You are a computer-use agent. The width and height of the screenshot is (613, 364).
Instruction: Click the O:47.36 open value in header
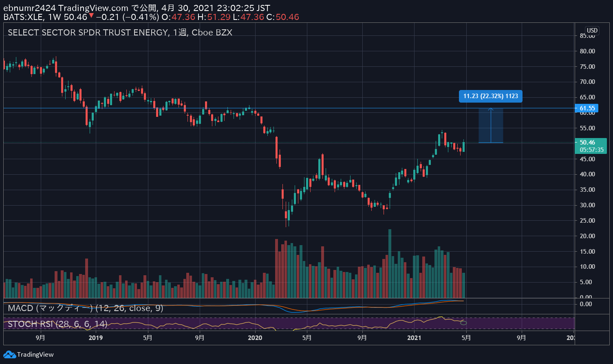click(178, 17)
